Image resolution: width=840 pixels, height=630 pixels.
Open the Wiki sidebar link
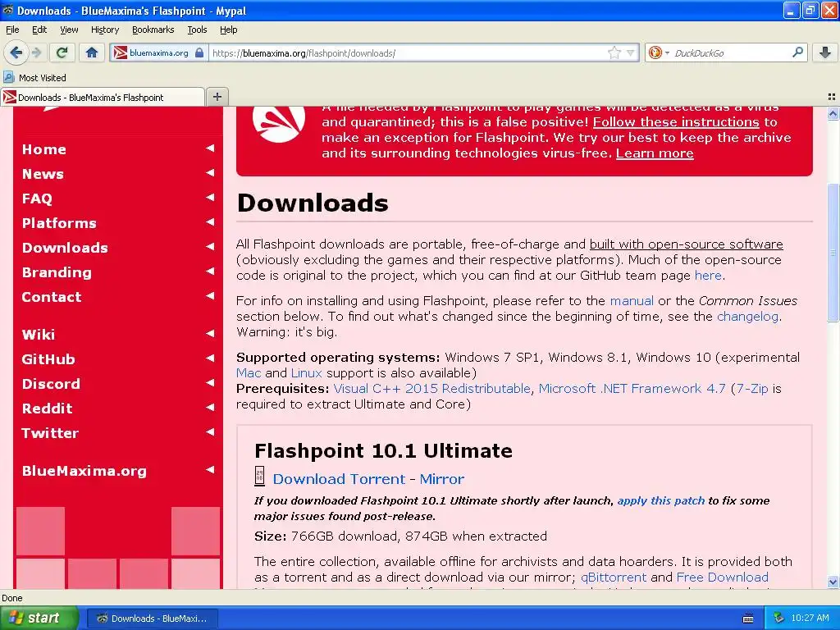click(38, 335)
